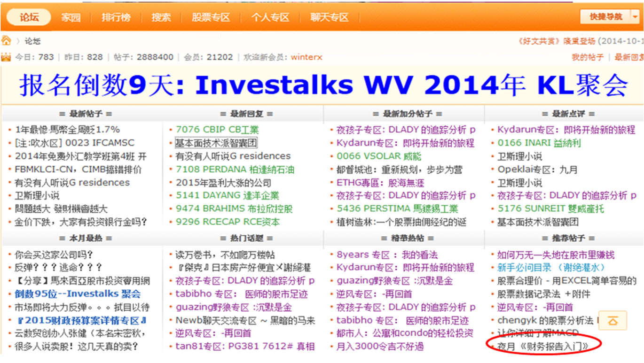Open the 7076 CBIP CB工業 thread

(217, 130)
